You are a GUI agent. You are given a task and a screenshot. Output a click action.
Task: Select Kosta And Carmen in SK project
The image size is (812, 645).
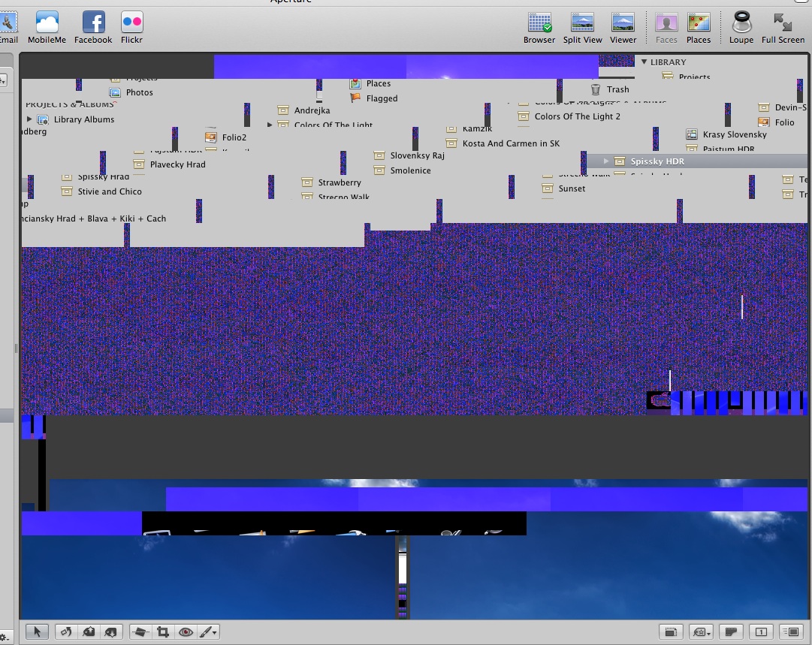503,143
